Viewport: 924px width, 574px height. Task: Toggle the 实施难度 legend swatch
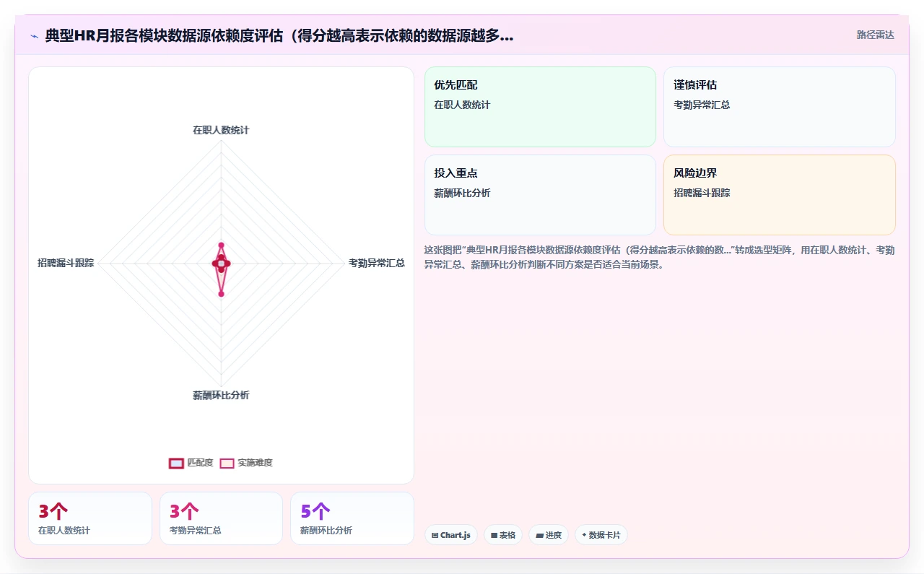(227, 463)
